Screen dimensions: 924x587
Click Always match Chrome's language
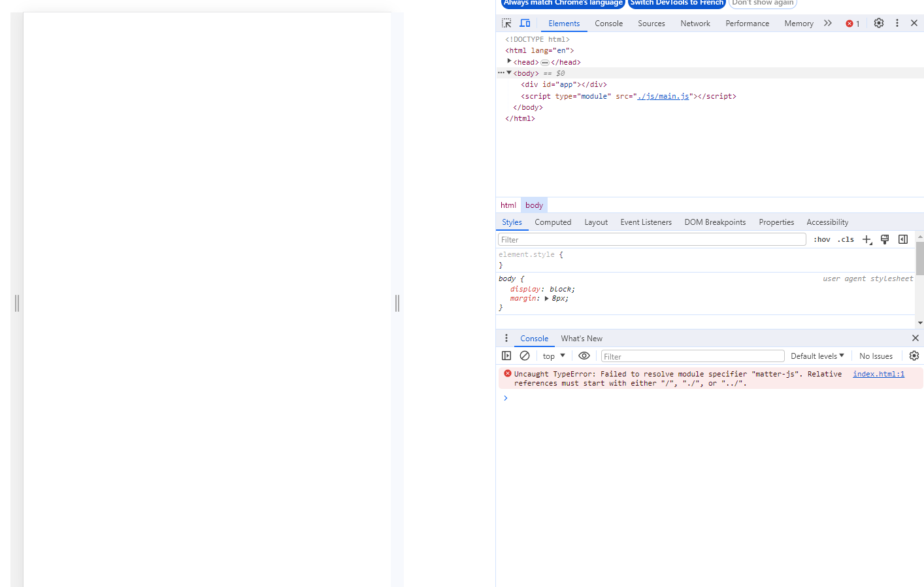click(x=563, y=3)
